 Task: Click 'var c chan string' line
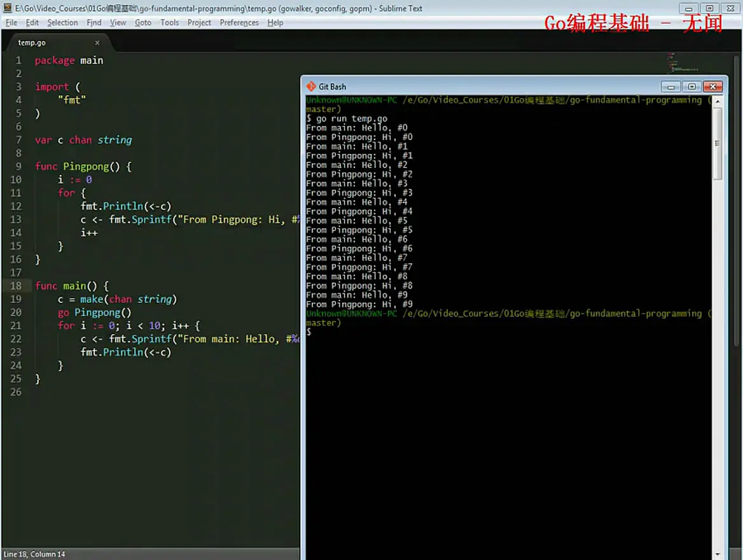click(x=83, y=140)
